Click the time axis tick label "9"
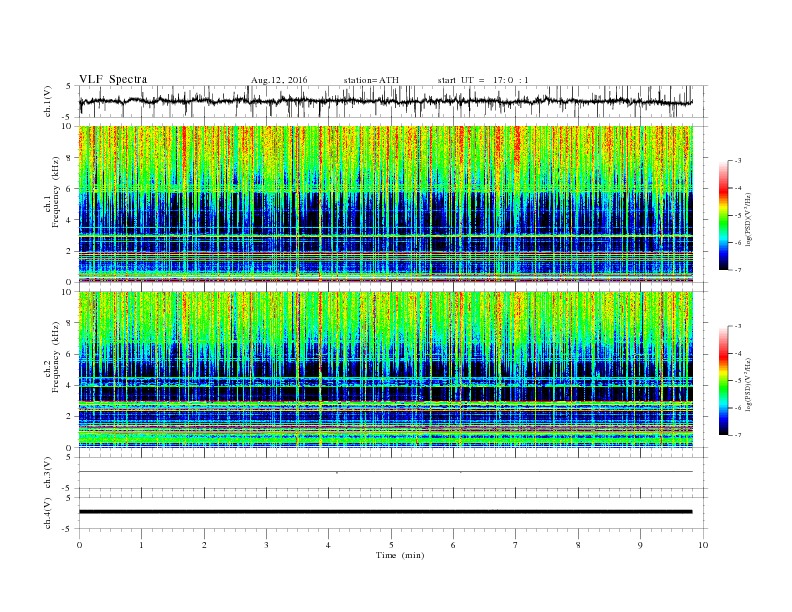The width and height of the screenshot is (792, 612). pos(640,545)
